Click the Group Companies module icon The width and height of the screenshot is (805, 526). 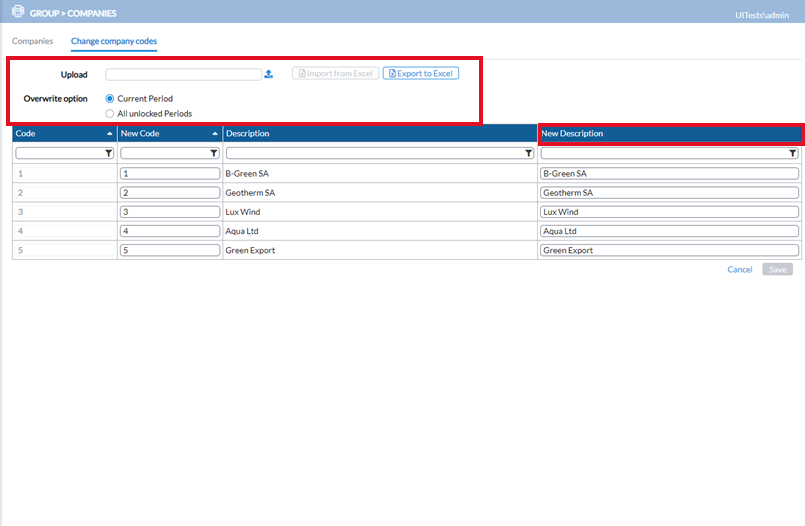click(18, 11)
